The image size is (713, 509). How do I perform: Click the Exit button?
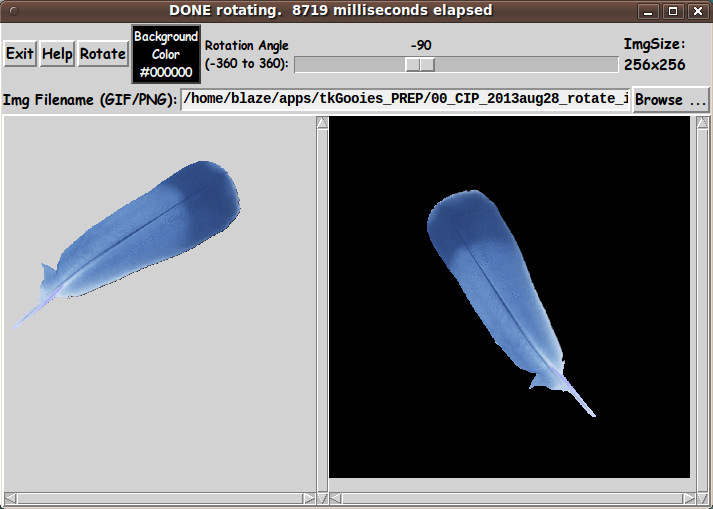click(x=20, y=54)
